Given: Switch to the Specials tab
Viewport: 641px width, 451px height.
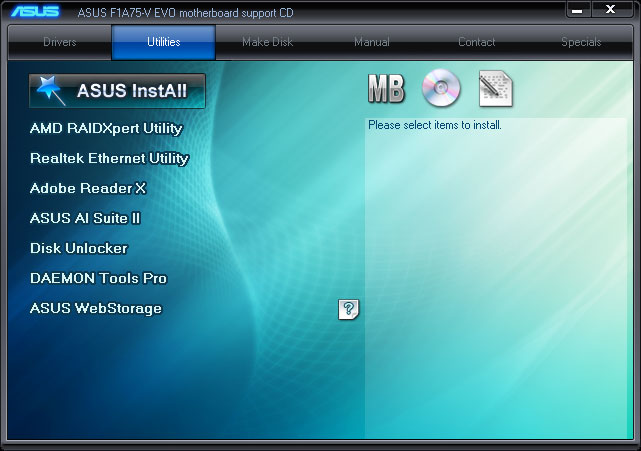Looking at the screenshot, I should pos(581,42).
